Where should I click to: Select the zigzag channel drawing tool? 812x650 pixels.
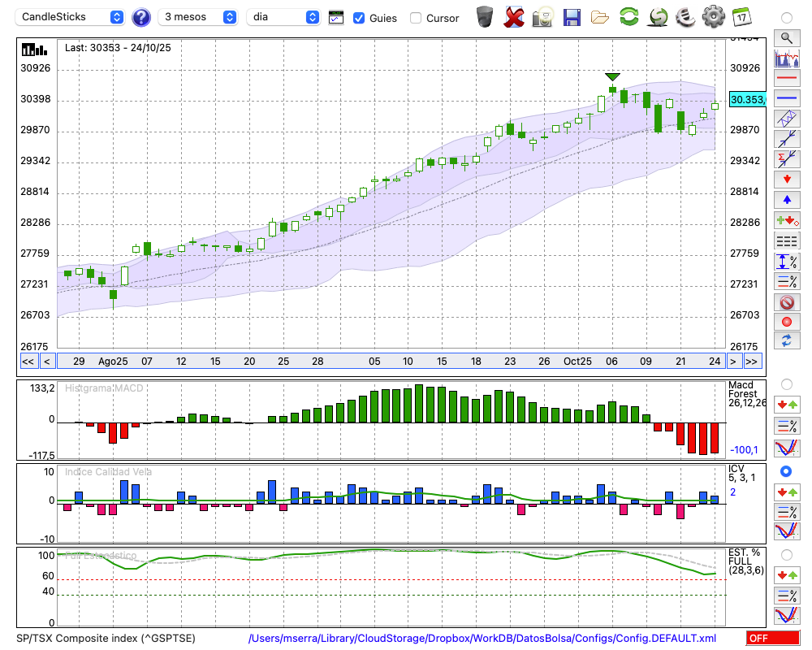coord(787,118)
